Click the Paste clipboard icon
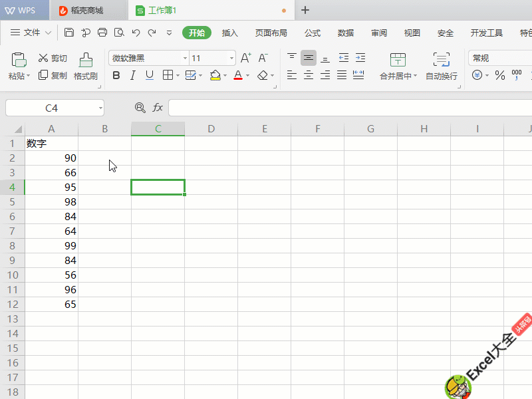Image resolution: width=532 pixels, height=399 pixels. (19, 60)
